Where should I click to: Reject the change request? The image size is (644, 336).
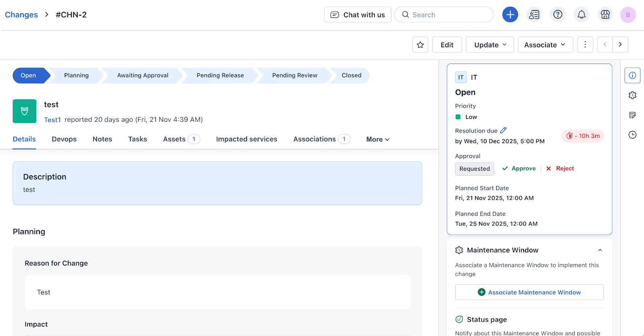click(560, 168)
